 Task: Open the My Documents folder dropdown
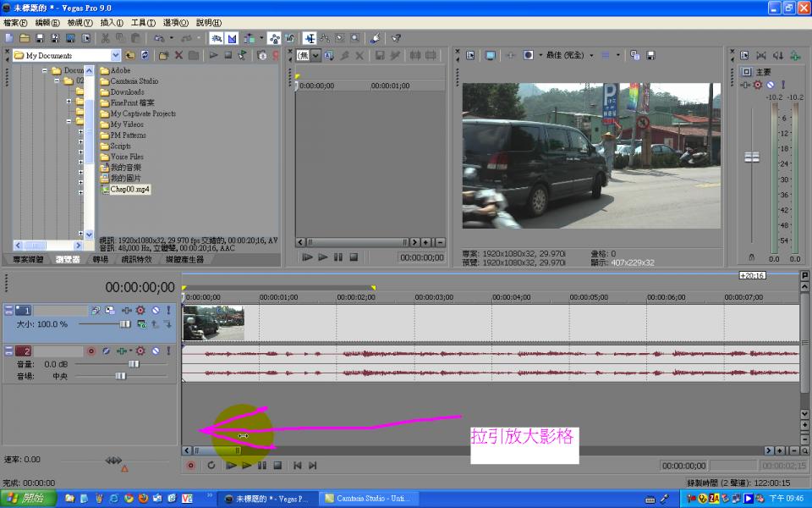pyautogui.click(x=114, y=55)
